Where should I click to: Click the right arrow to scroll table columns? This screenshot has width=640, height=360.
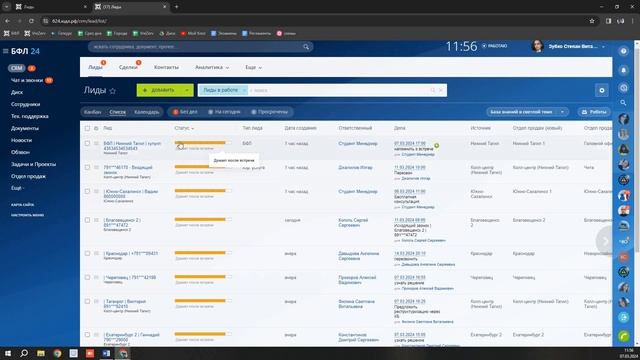click(x=604, y=241)
